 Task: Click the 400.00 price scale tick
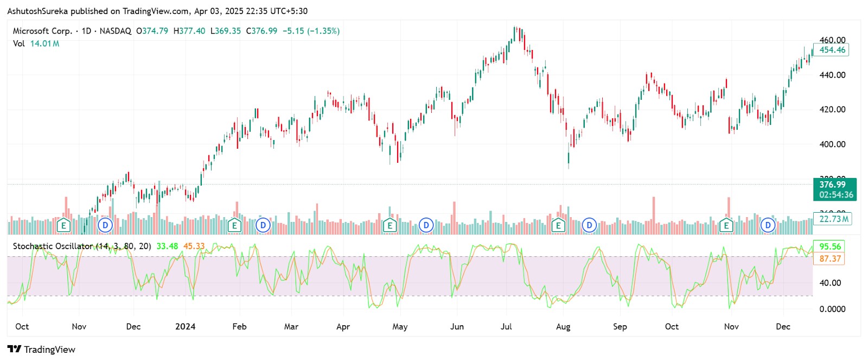click(x=832, y=144)
